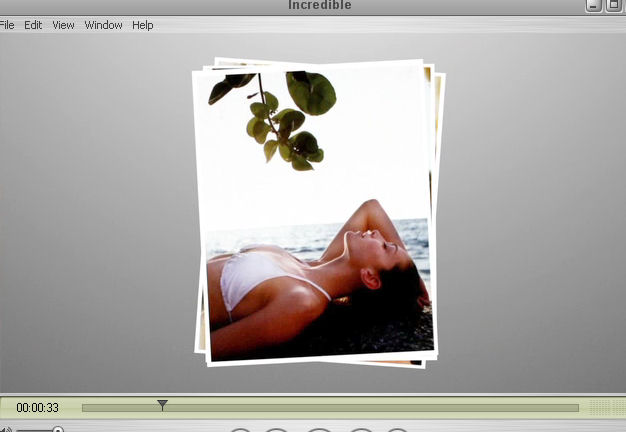Seek by clicking the movie progress track
Viewport: 626px width, 432px height.
coord(330,408)
